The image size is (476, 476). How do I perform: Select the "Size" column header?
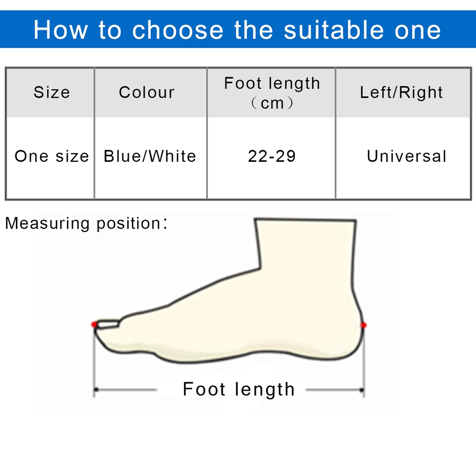[52, 92]
